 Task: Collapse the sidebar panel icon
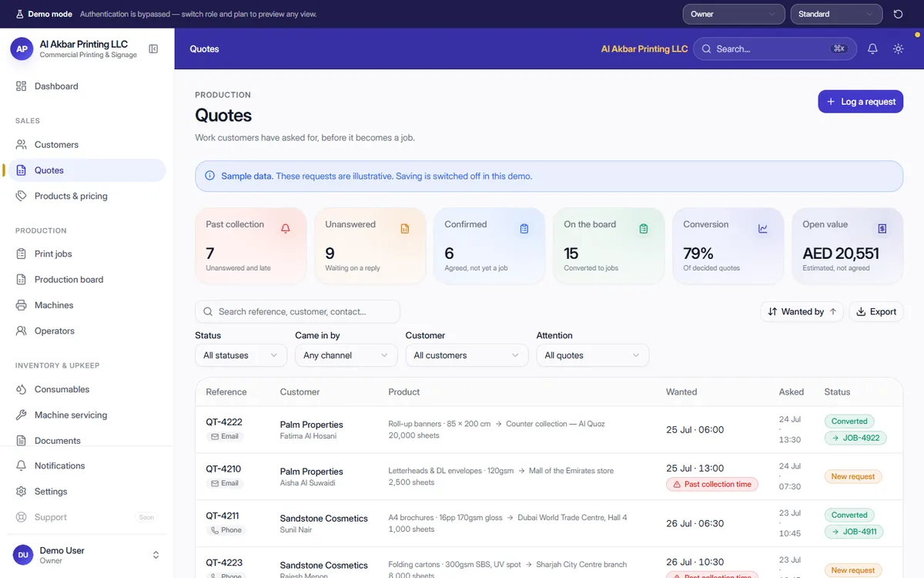tap(153, 49)
